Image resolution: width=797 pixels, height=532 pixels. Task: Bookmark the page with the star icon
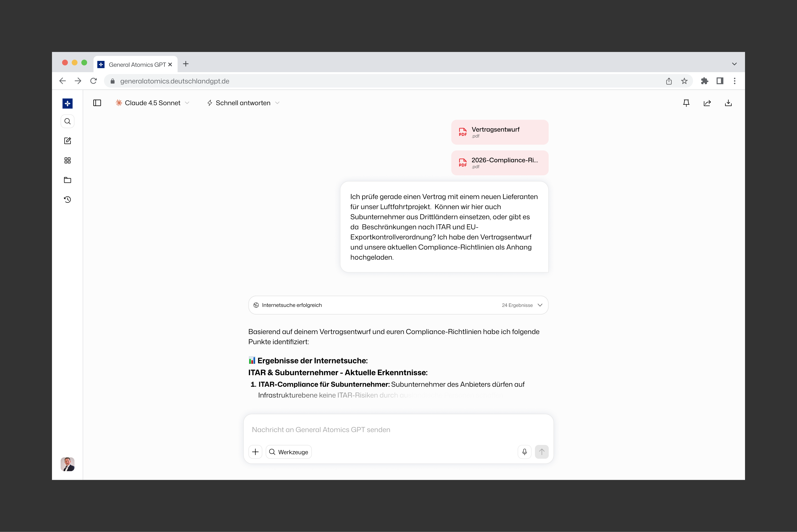click(x=684, y=81)
